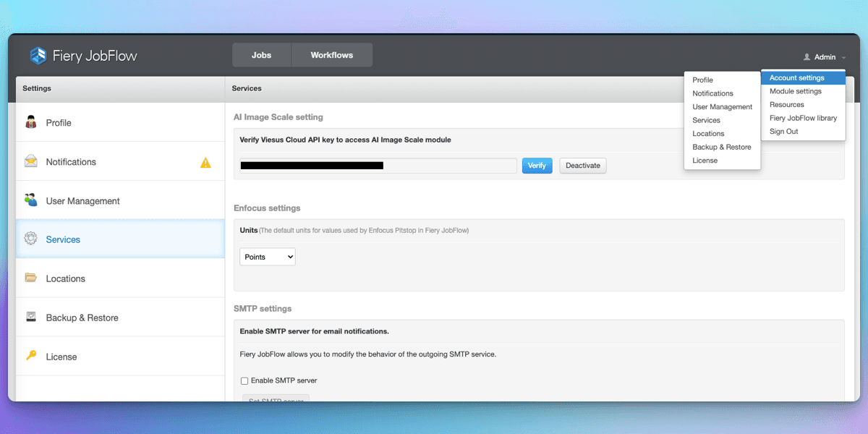Click the Services gear icon

[30, 239]
